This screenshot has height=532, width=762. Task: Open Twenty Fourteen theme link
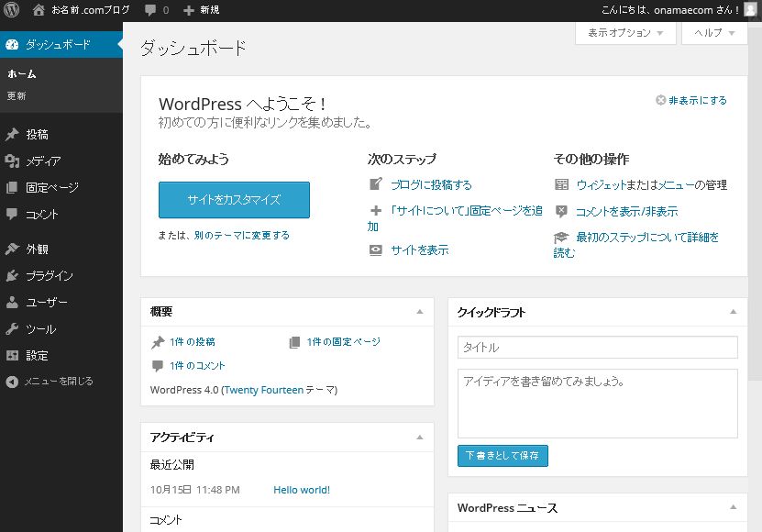point(264,390)
